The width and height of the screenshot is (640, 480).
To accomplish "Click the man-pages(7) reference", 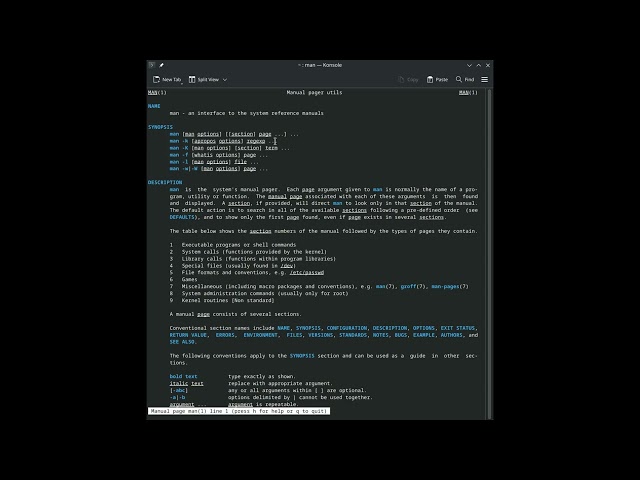I will click(450, 287).
